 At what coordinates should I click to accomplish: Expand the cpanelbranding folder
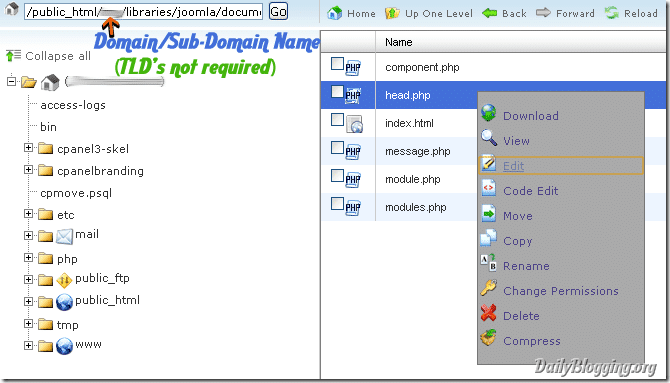coord(28,170)
